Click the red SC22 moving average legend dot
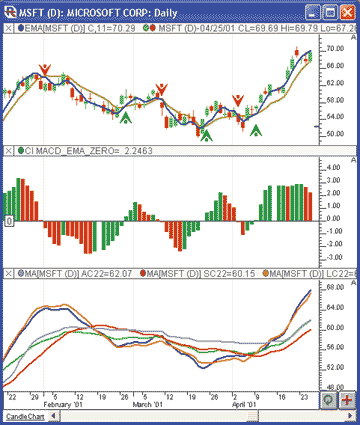 click(x=143, y=274)
